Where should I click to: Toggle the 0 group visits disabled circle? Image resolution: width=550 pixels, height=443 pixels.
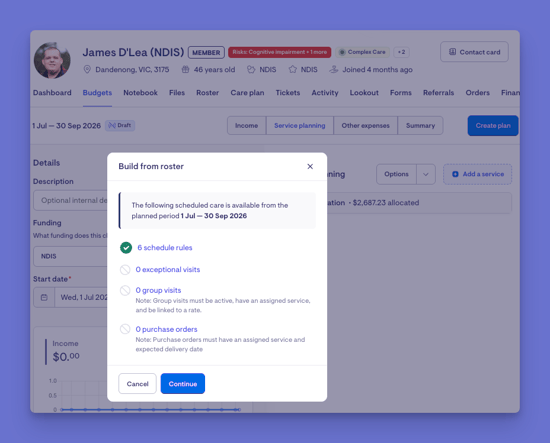[x=125, y=290]
